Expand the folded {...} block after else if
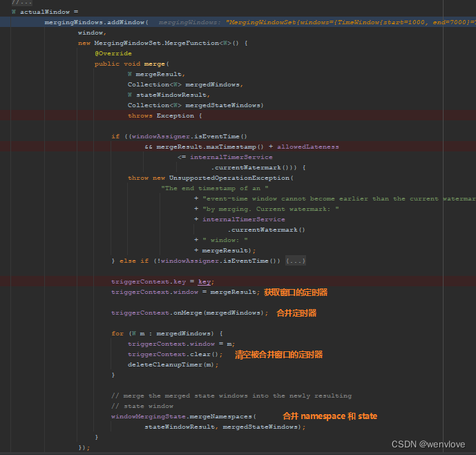Image resolution: width=476 pixels, height=455 pixels. point(296,261)
